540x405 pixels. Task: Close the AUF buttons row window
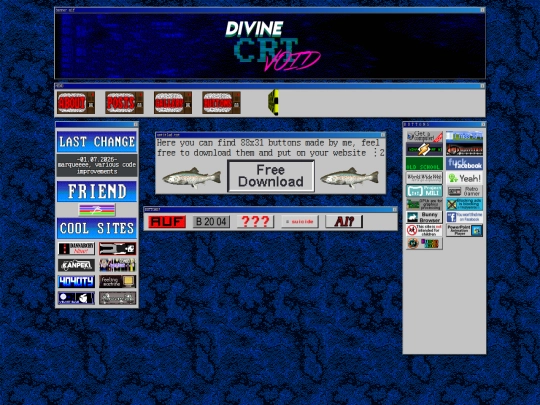pos(395,209)
